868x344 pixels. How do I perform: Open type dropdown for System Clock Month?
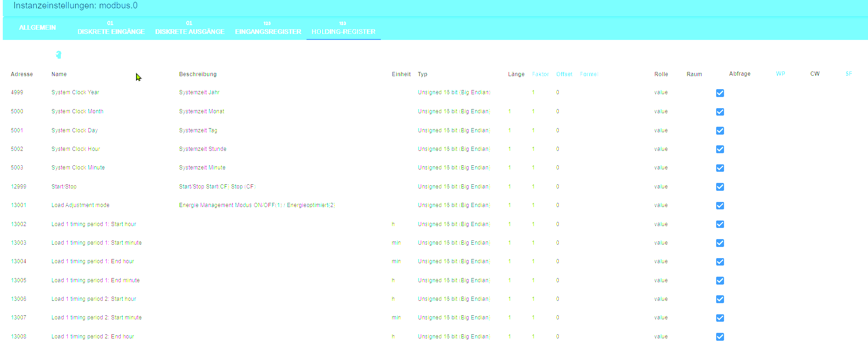coord(454,111)
